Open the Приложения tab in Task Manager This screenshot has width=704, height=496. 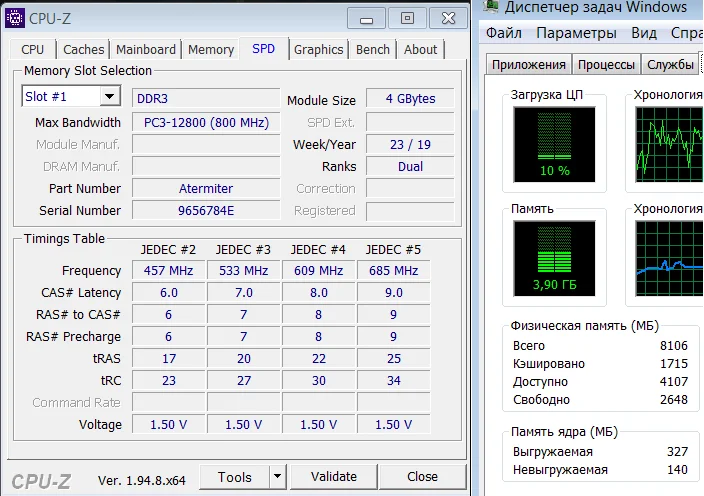coord(529,65)
